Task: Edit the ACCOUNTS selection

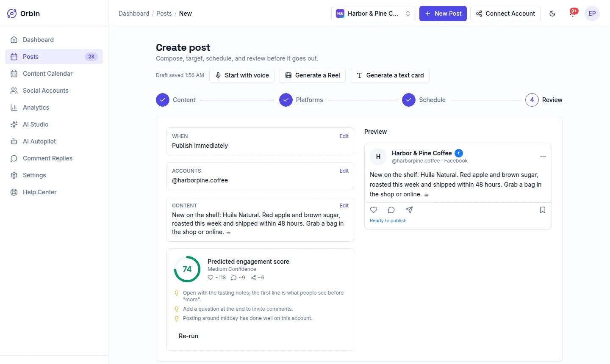Action: pyautogui.click(x=344, y=171)
